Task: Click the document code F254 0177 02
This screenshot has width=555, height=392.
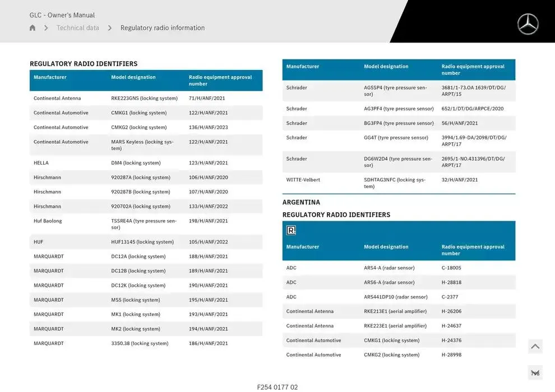Action: (x=277, y=387)
